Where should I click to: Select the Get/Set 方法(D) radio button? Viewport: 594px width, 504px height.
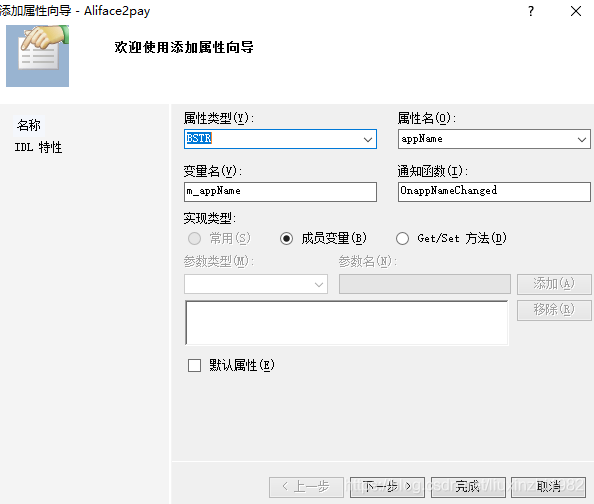tap(402, 238)
